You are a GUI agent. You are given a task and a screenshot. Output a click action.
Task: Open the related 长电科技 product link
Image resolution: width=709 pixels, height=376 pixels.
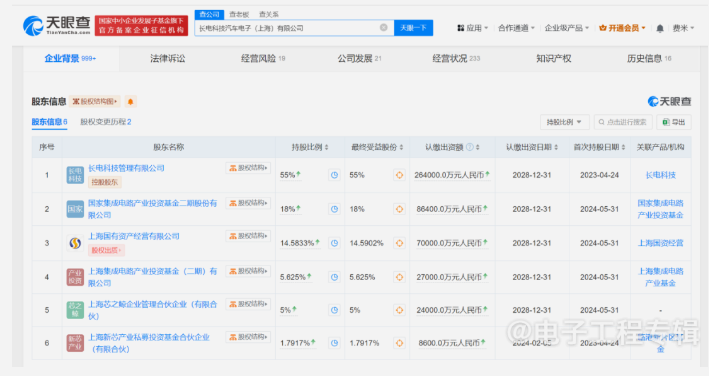tap(661, 175)
